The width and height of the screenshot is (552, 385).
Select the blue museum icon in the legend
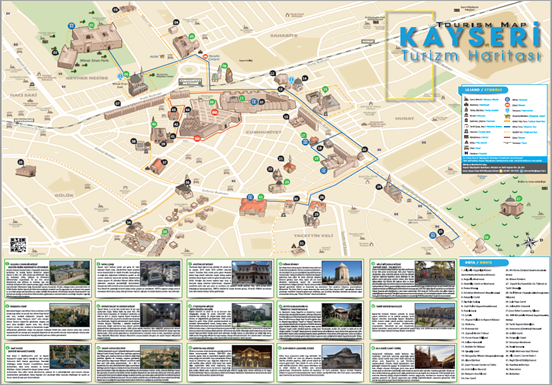coord(507,100)
